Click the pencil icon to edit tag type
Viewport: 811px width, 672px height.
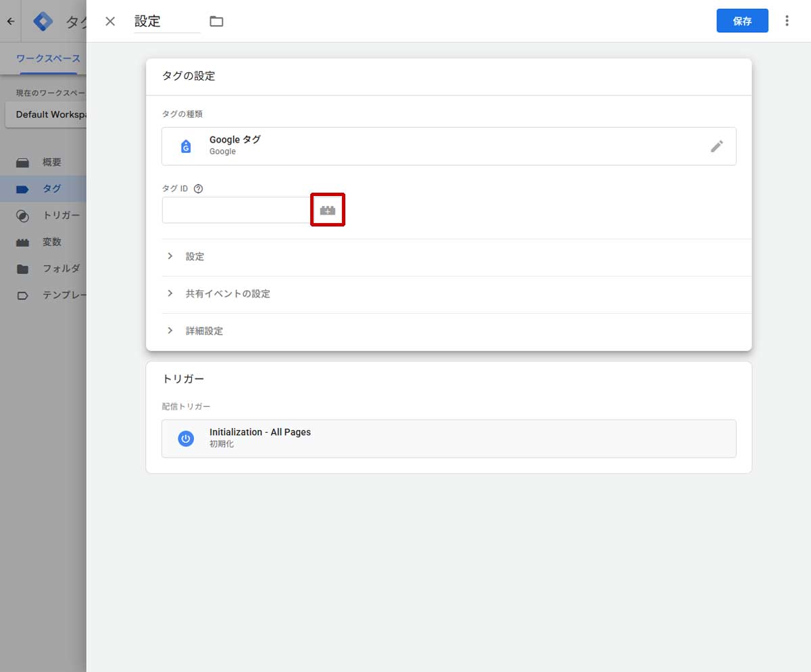click(x=717, y=146)
